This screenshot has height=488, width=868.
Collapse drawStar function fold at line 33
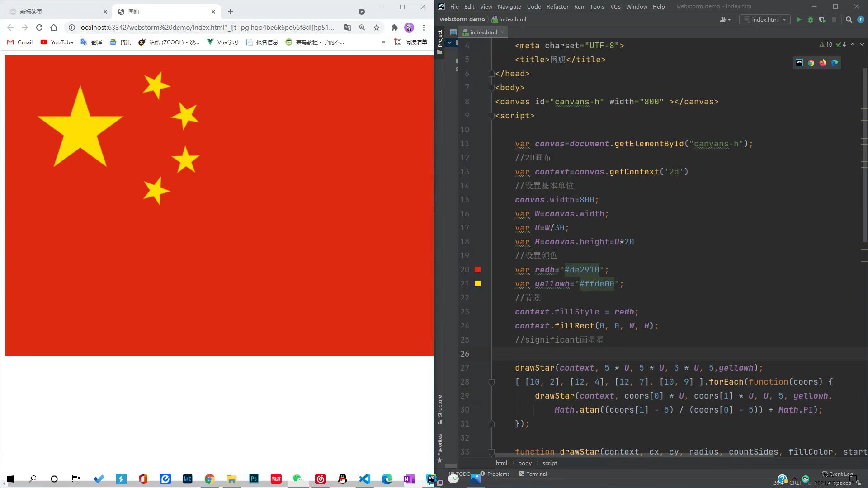[x=491, y=452]
